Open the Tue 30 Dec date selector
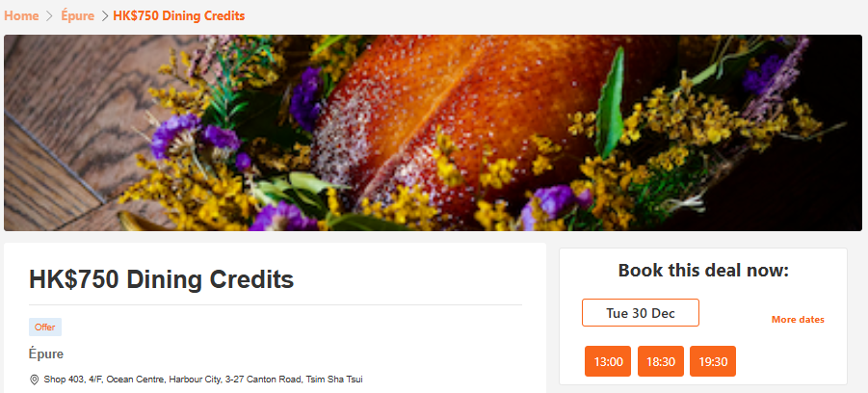The image size is (868, 393). (641, 313)
